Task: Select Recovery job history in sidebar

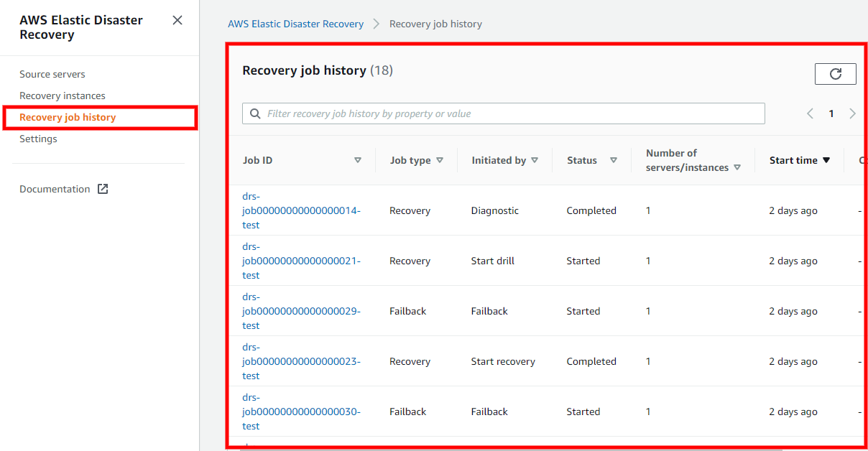Action: point(68,117)
